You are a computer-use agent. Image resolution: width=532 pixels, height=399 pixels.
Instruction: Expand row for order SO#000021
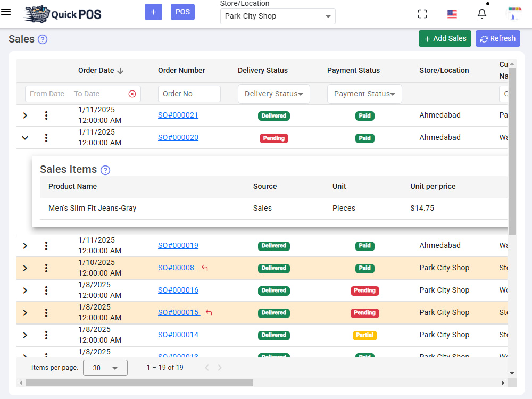[25, 115]
